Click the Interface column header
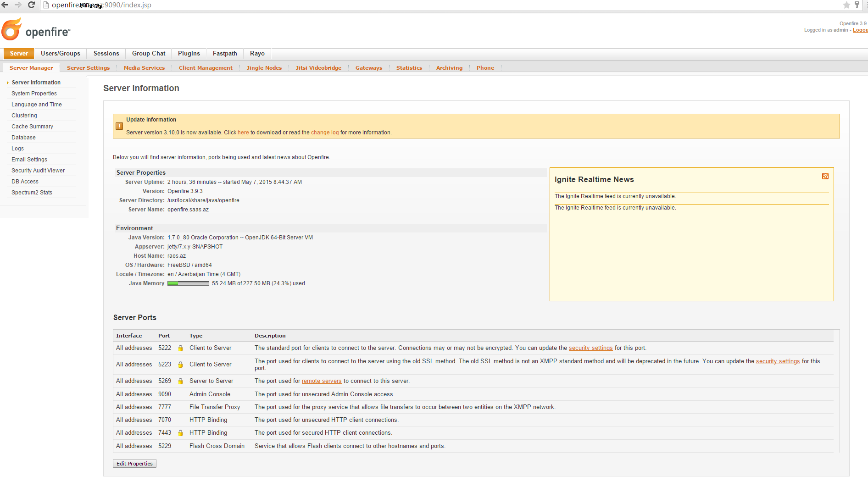 pos(129,336)
